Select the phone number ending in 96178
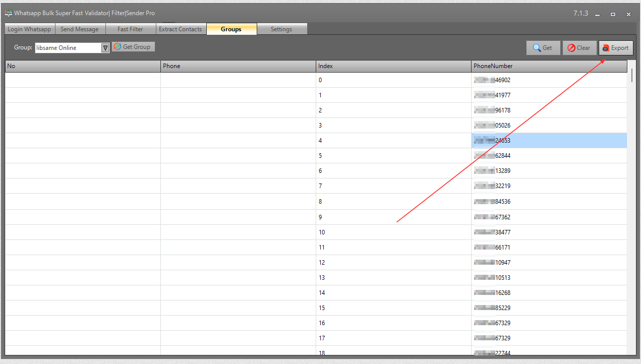 (x=549, y=110)
